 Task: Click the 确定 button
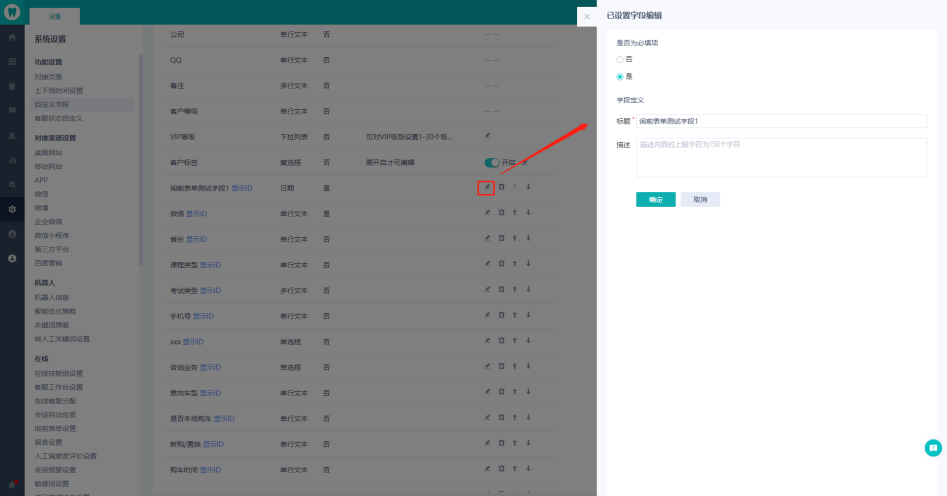[x=655, y=199]
